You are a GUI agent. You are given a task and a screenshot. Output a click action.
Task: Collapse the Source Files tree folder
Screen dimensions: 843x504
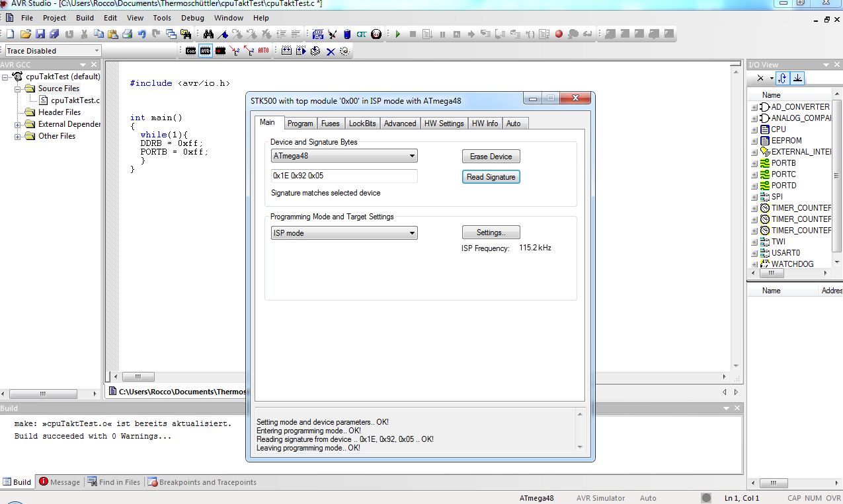click(x=18, y=89)
